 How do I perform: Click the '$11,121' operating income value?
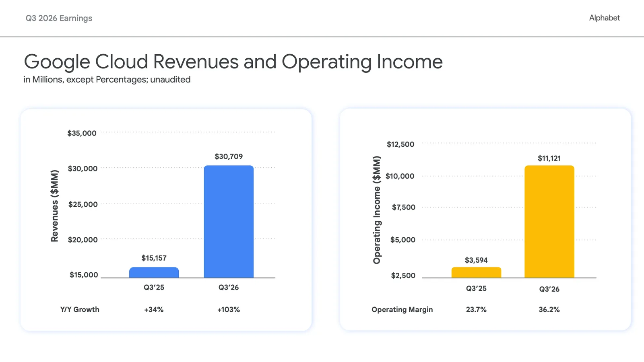click(x=549, y=158)
